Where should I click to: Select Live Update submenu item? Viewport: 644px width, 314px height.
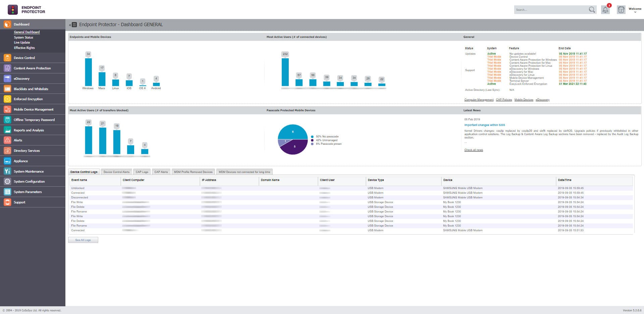click(x=22, y=43)
